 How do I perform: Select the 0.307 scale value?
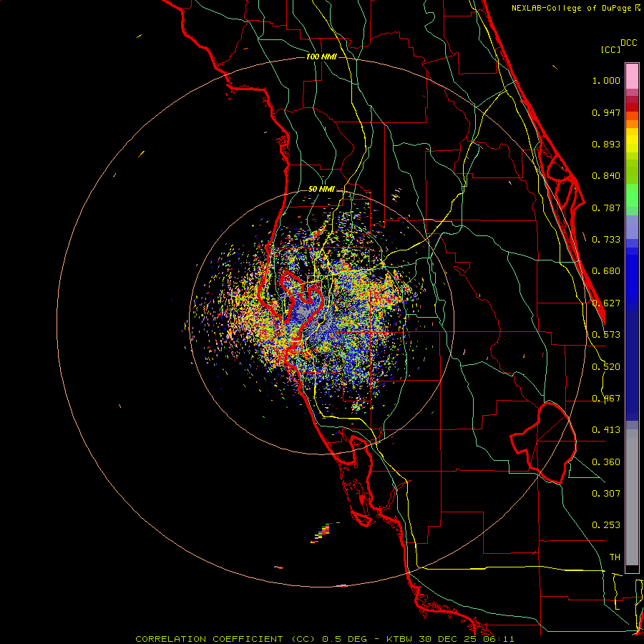(606, 494)
